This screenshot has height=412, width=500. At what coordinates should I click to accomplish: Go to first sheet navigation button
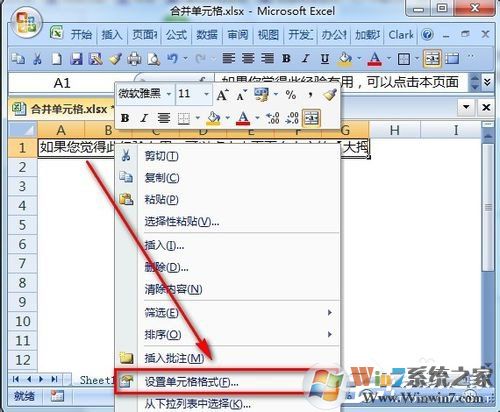click(x=15, y=379)
